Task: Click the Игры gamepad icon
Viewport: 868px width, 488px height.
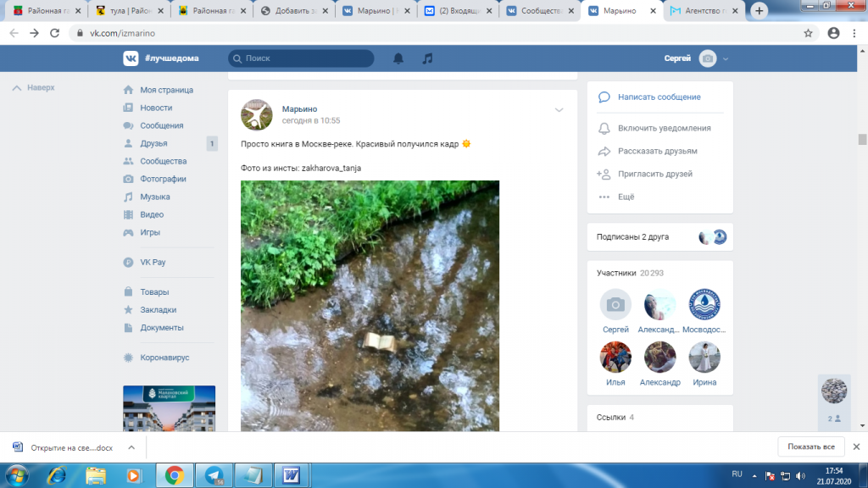Action: 129,232
